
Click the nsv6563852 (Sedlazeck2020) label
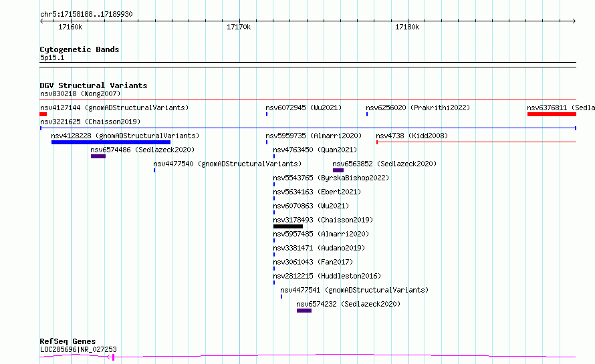tap(384, 164)
